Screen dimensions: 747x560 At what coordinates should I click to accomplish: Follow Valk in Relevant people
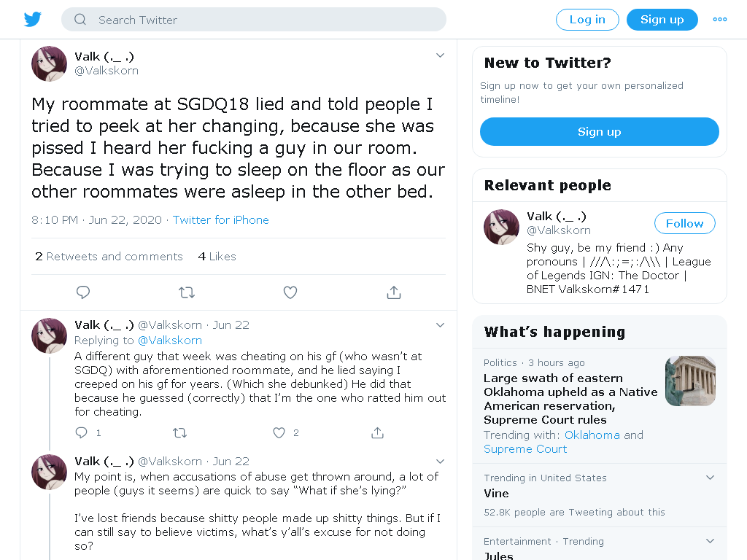tap(684, 223)
